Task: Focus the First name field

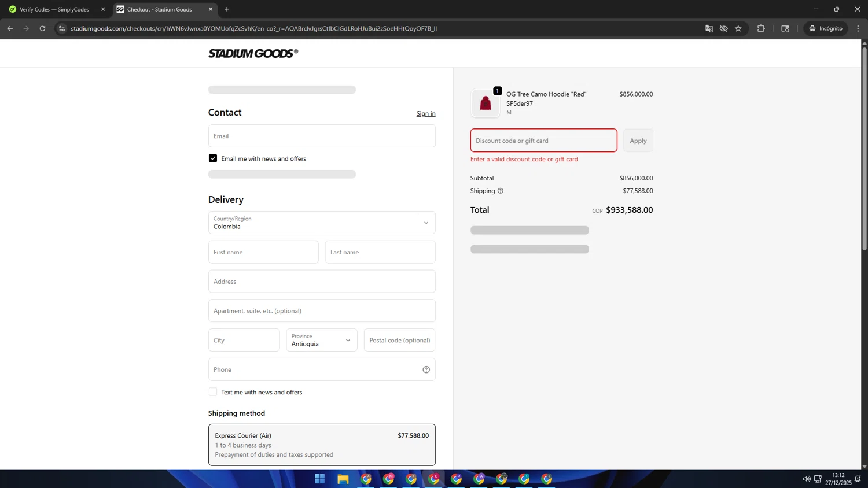Action: point(263,252)
